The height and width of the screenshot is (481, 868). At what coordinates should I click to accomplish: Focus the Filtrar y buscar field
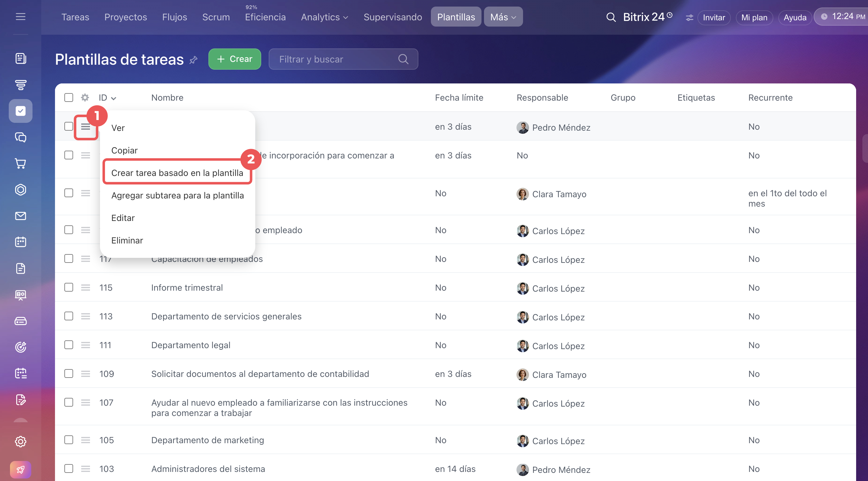[343, 59]
